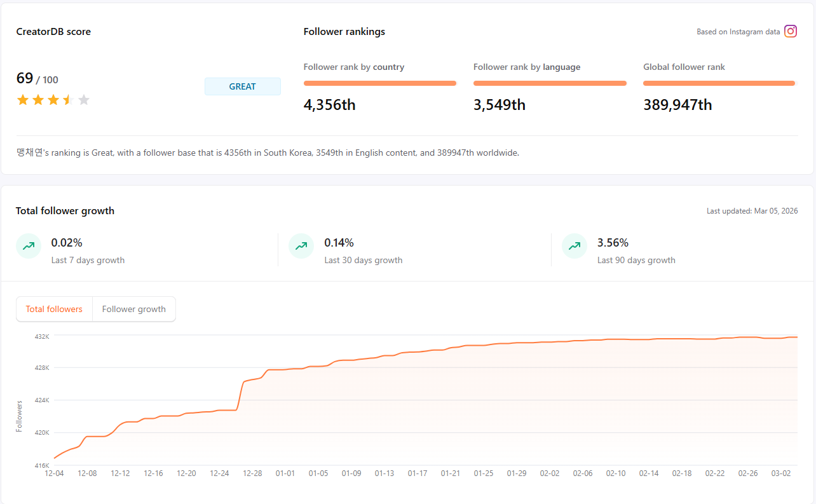Click the green growth arrow for 7 days
This screenshot has height=504, width=816.
pyautogui.click(x=28, y=246)
